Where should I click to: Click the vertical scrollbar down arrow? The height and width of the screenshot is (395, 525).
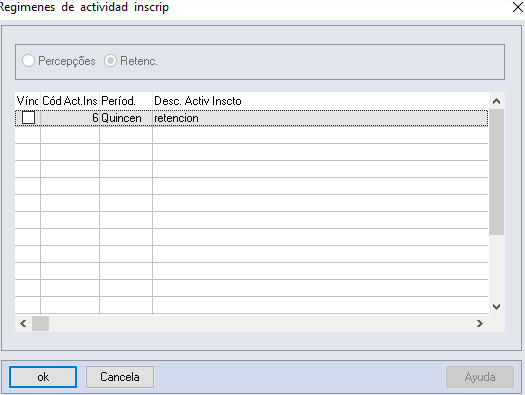497,307
